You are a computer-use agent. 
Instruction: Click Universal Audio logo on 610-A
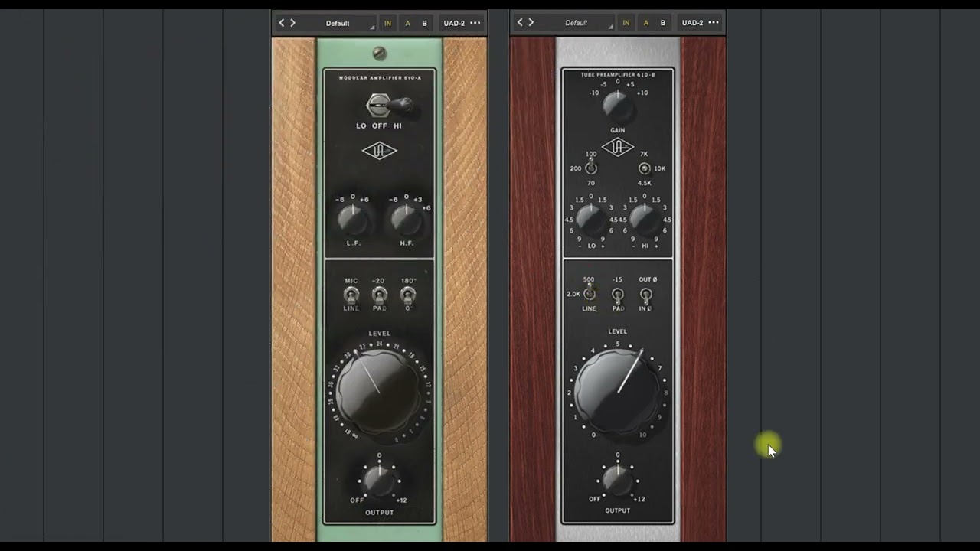tap(380, 151)
